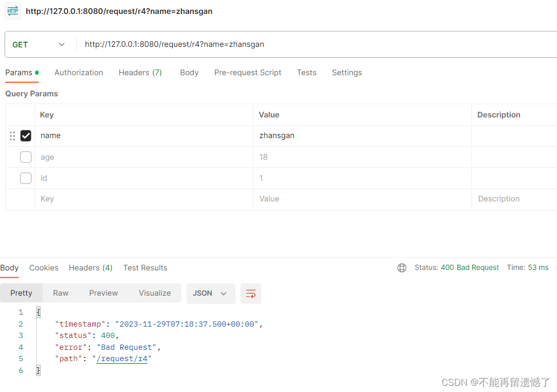The width and height of the screenshot is (557, 392).
Task: Switch to the request Body tab
Action: pos(189,73)
